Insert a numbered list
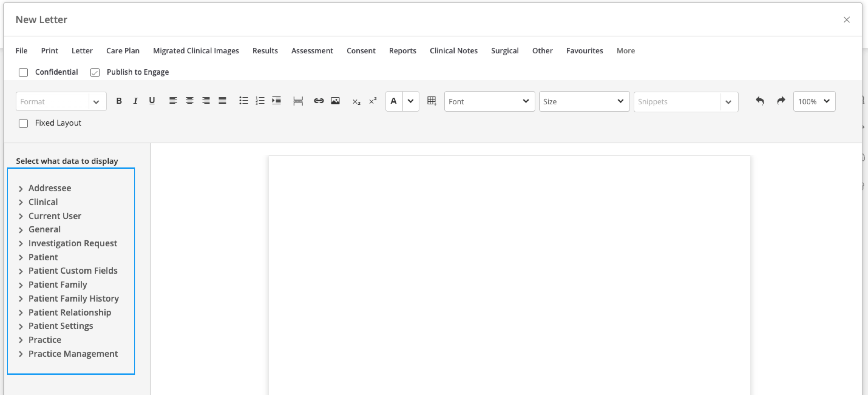This screenshot has width=868, height=395. click(260, 101)
